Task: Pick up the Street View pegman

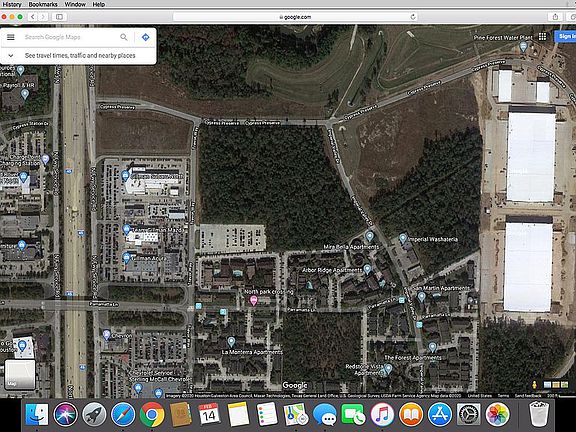Action: click(x=534, y=385)
